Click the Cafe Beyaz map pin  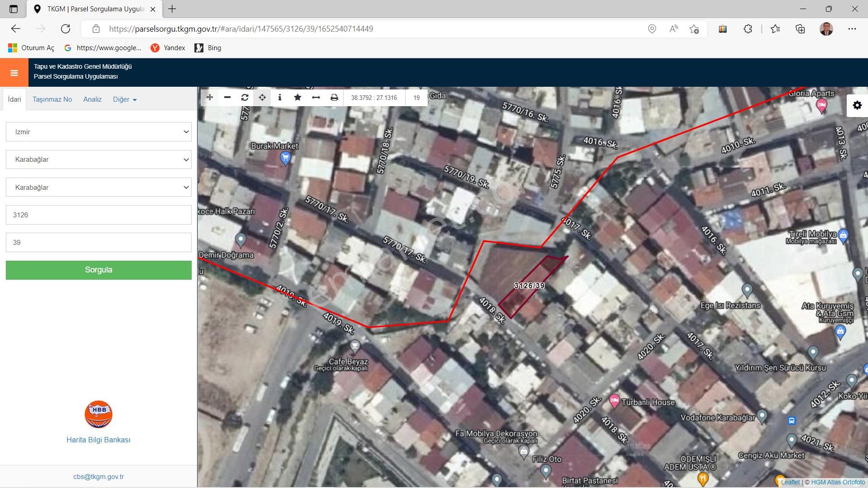(x=355, y=347)
